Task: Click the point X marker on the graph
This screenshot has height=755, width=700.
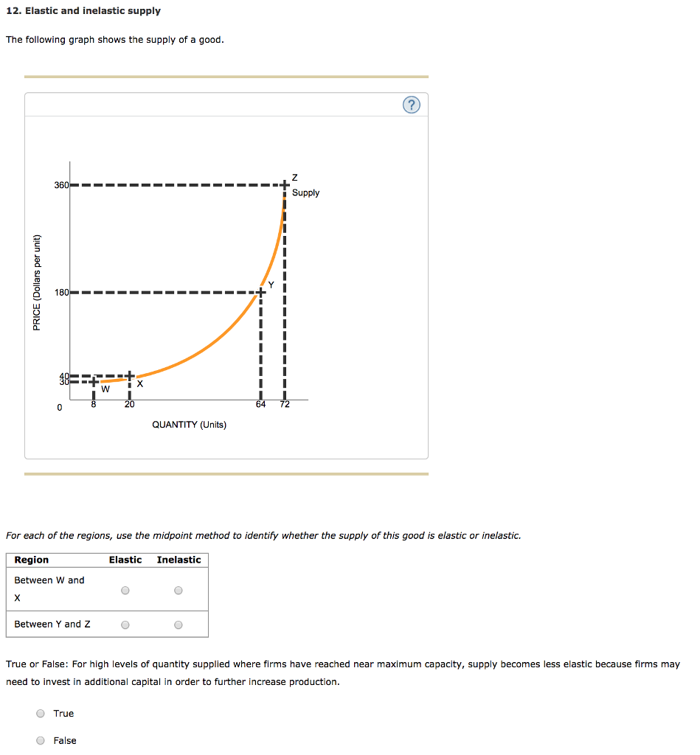Action: (130, 375)
